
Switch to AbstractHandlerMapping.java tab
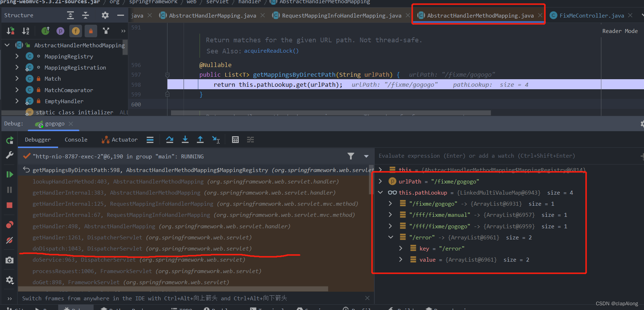click(212, 15)
